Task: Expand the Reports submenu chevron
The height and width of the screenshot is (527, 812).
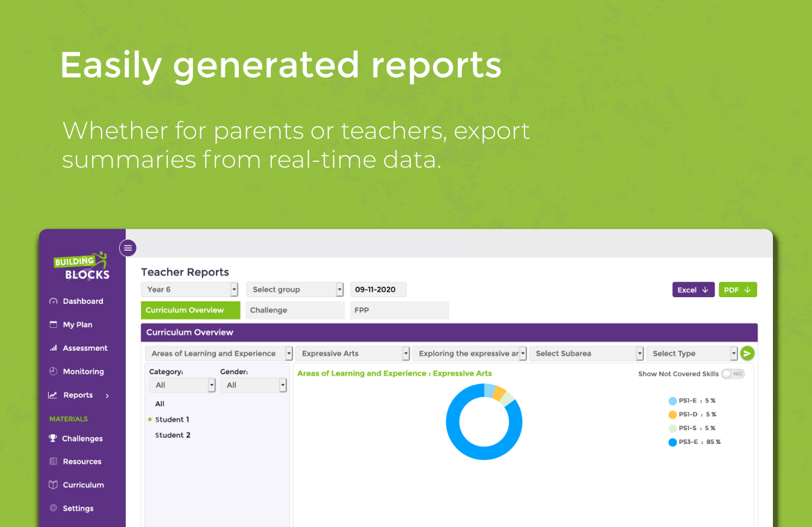Action: 108,395
